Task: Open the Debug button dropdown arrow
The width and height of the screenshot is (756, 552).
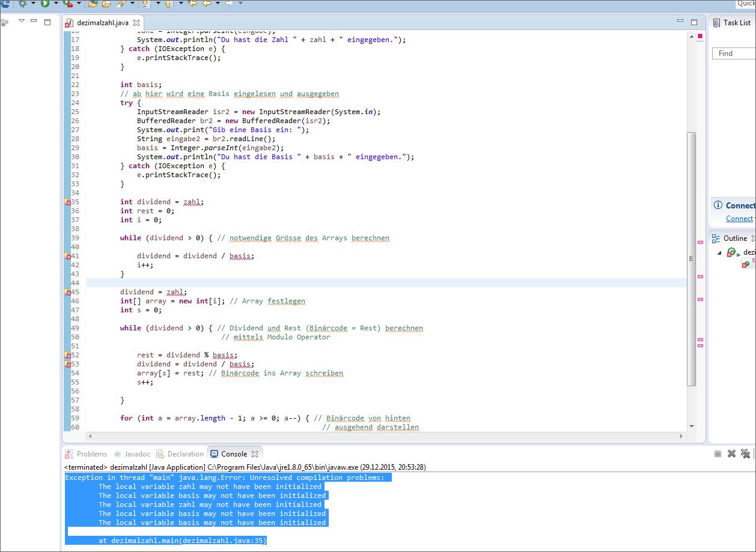Action: (x=33, y=4)
